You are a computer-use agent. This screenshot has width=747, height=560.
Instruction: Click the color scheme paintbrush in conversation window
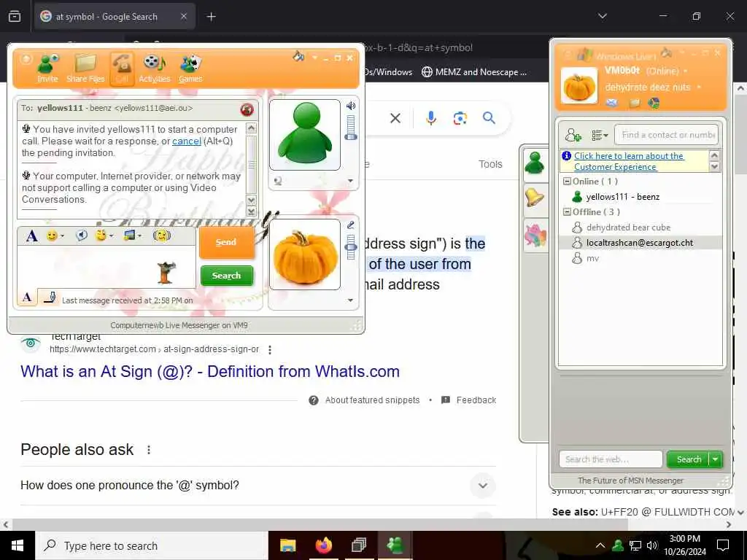pyautogui.click(x=298, y=56)
